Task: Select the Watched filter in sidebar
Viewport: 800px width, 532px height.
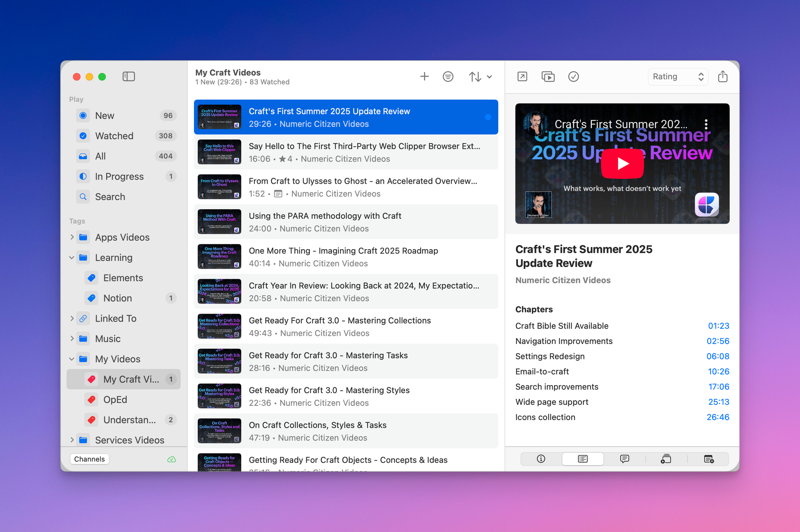Action: [114, 136]
